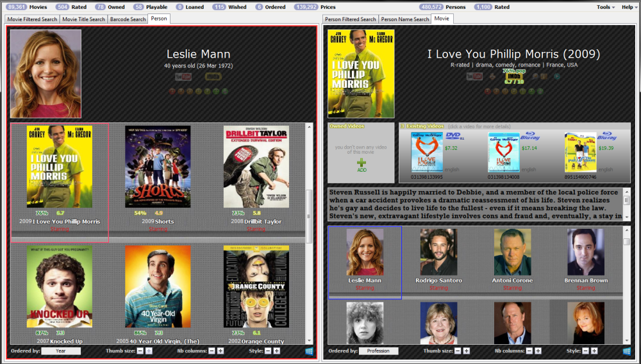Screen dimensions: 641x364
Task: Increase Nb columns in the person panel
Action: pos(221,351)
